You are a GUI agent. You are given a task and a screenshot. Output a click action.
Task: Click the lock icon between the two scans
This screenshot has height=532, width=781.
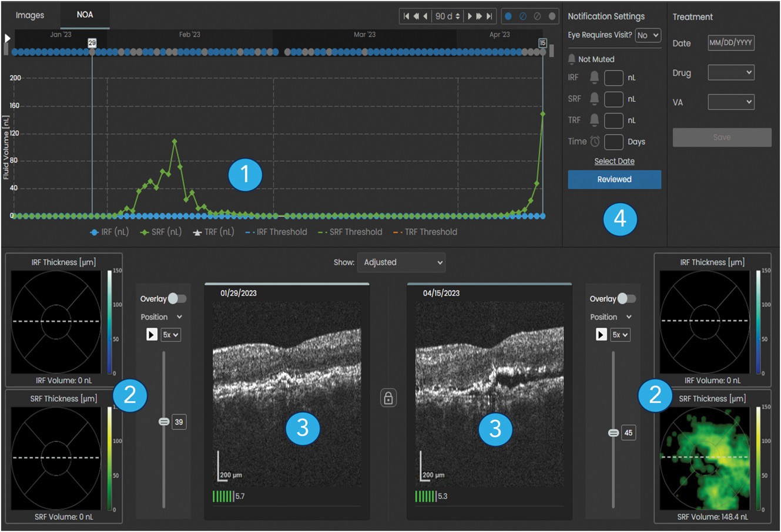pyautogui.click(x=388, y=398)
